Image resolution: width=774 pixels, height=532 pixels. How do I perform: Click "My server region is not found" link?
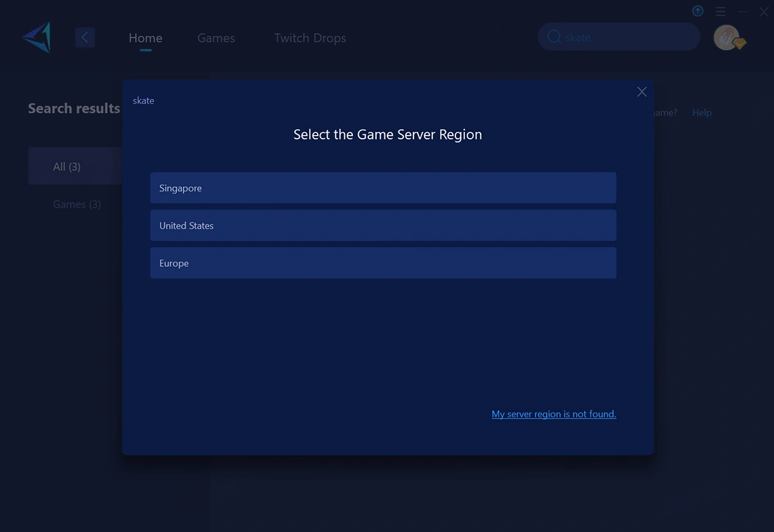pyautogui.click(x=553, y=414)
